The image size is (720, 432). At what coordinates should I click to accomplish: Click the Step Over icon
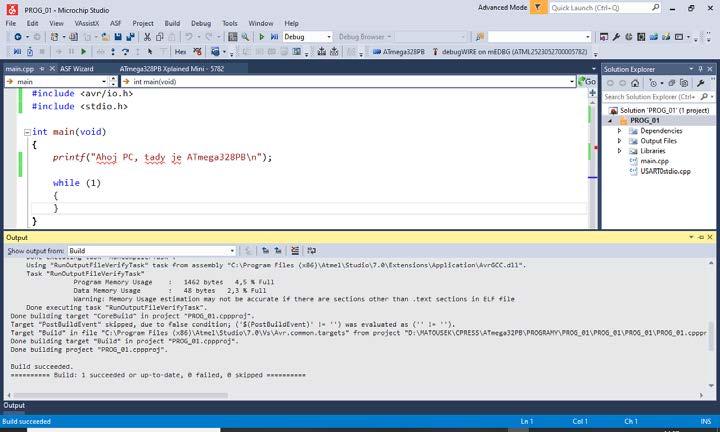tap(125, 52)
